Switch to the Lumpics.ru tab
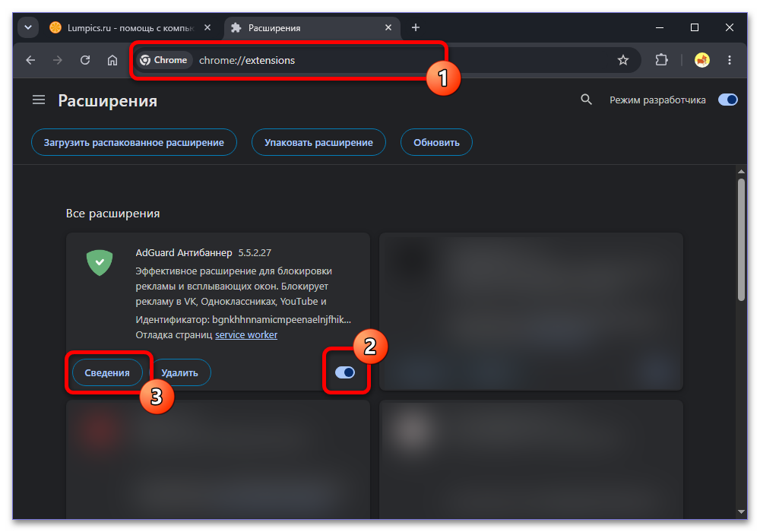The height and width of the screenshot is (532, 760). 131,27
